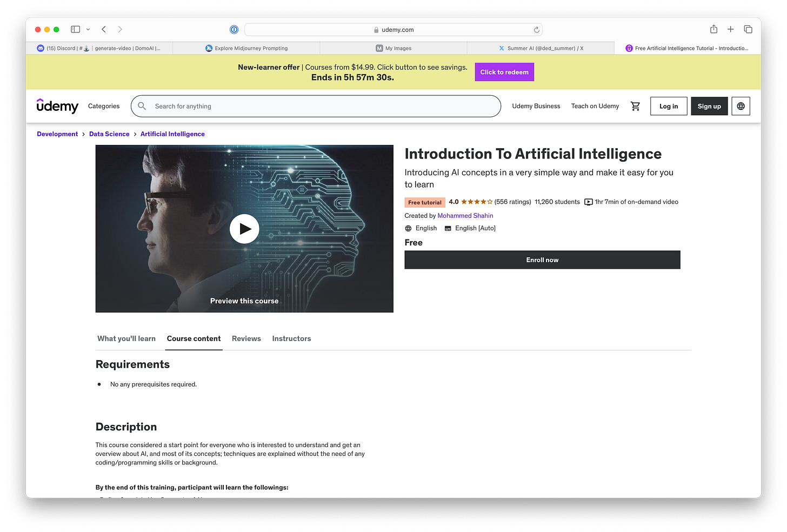The height and width of the screenshot is (532, 787).
Task: Open instructor Mohammed Shahin link
Action: click(465, 215)
